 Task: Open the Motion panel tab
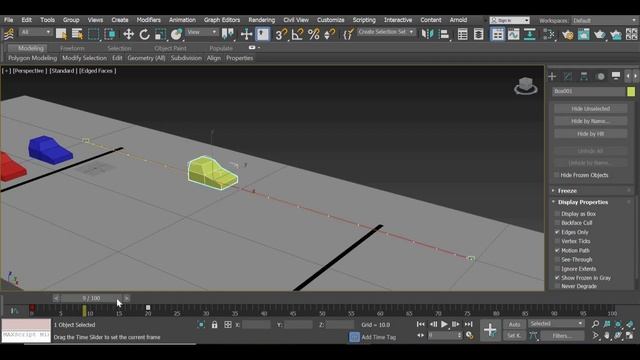(600, 76)
